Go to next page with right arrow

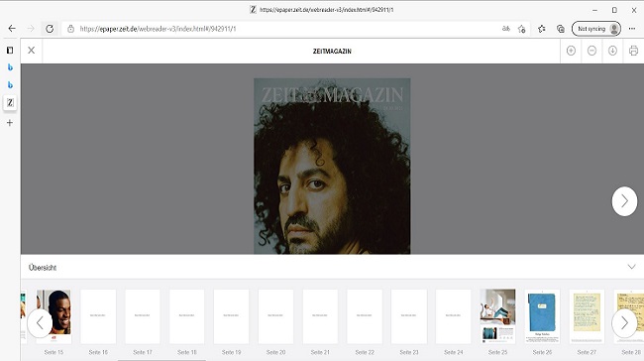pyautogui.click(x=624, y=201)
